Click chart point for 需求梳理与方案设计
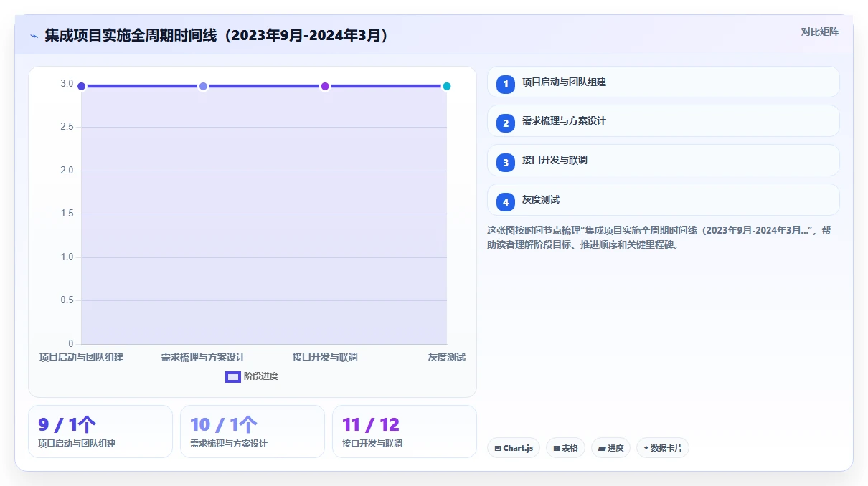The width and height of the screenshot is (868, 486). (x=203, y=86)
